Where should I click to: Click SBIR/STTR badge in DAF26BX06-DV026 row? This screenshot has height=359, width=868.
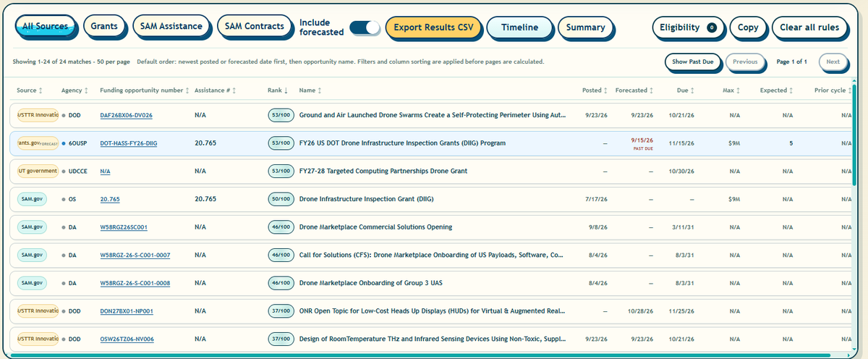coord(38,116)
